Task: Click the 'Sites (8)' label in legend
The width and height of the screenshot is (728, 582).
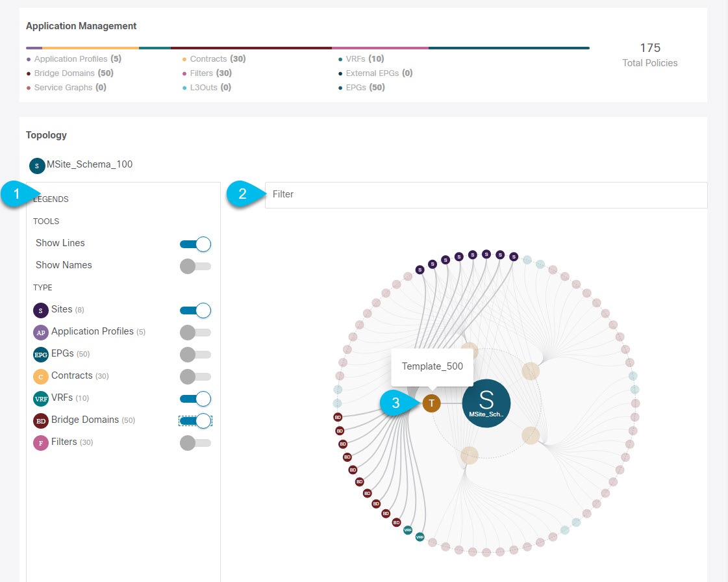Action: coord(68,309)
